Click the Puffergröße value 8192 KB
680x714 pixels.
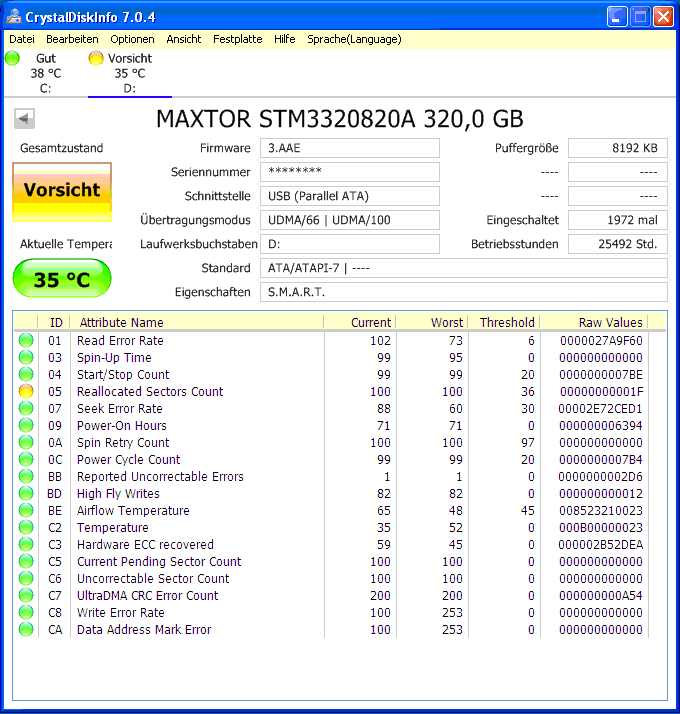pyautogui.click(x=618, y=148)
